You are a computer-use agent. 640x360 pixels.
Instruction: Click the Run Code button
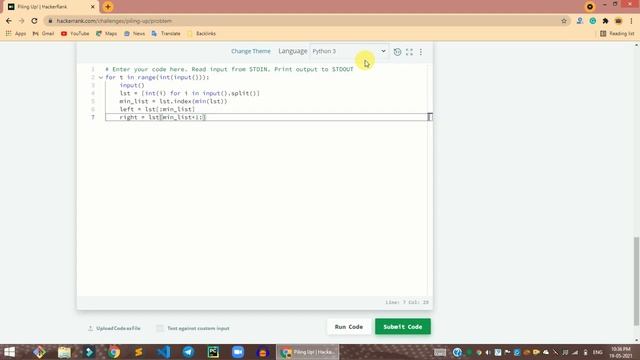(349, 327)
